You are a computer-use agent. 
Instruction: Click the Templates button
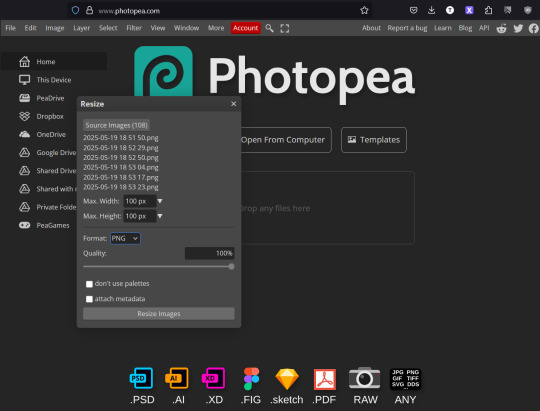coord(374,140)
